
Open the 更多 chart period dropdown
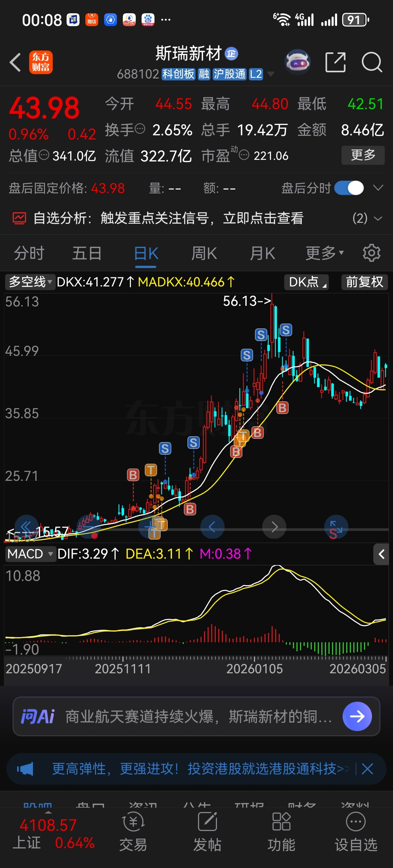pos(324,253)
